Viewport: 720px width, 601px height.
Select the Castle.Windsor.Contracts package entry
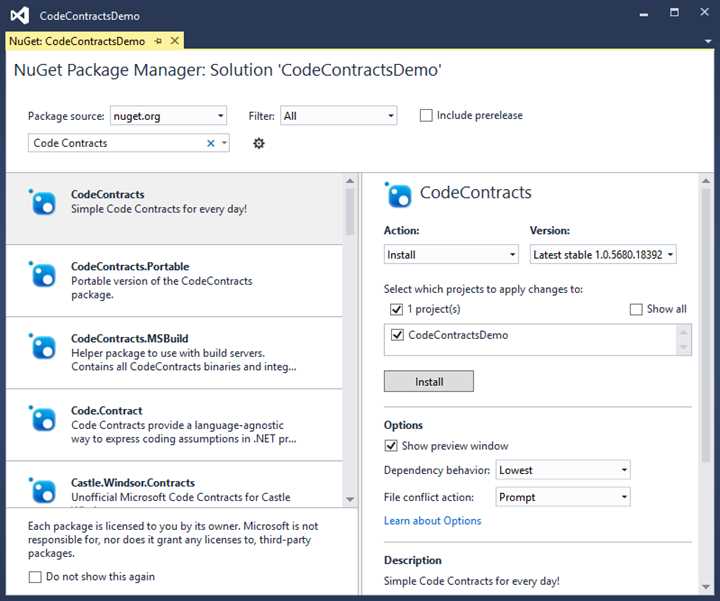(x=174, y=485)
